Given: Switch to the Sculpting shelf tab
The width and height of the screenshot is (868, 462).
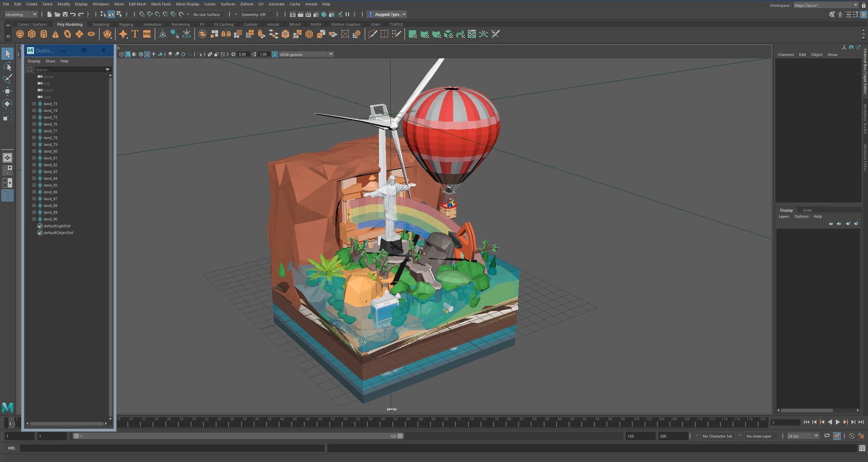Looking at the screenshot, I should coord(101,24).
